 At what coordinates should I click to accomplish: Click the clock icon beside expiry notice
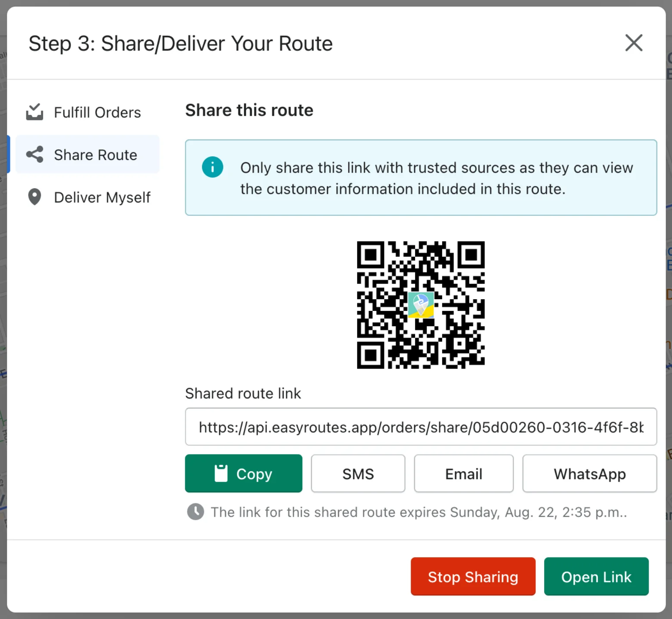point(196,512)
